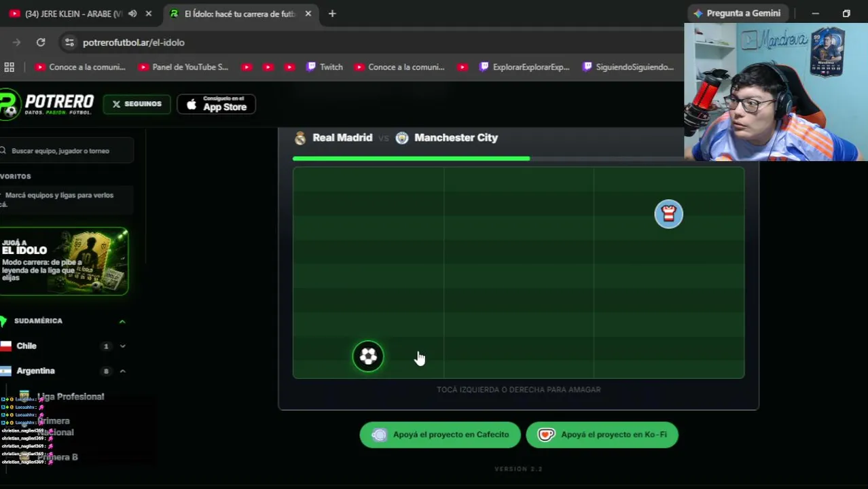The image size is (868, 489).
Task: Mute the JERE KLEIN YouTube tab audio
Action: pos(132,14)
